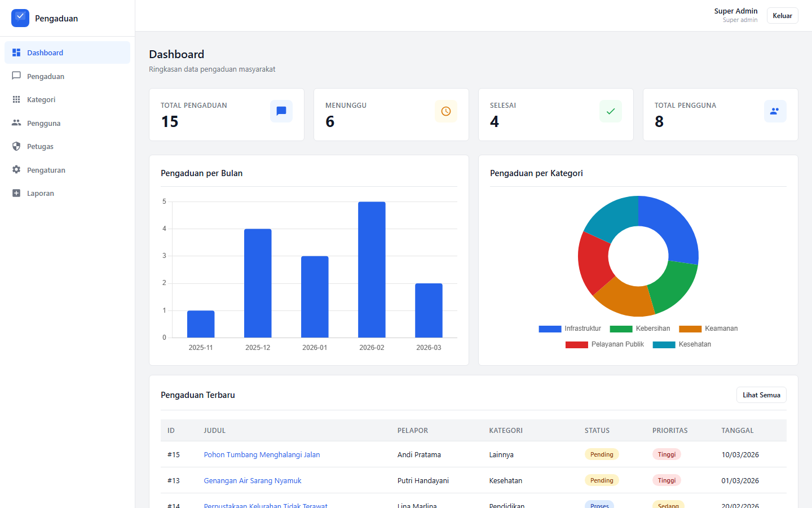Screen dimensions: 812x508
Task: Open the Pohon Tumbang Menghalangi Jalan complaint link
Action: pyautogui.click(x=262, y=454)
